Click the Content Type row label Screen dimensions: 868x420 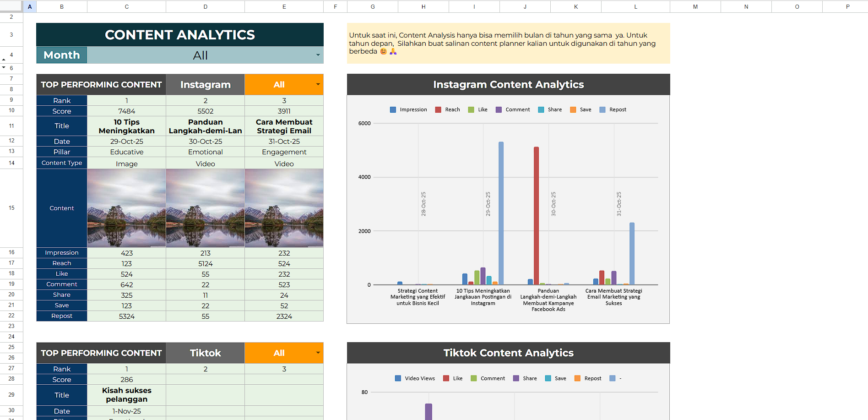tap(62, 163)
